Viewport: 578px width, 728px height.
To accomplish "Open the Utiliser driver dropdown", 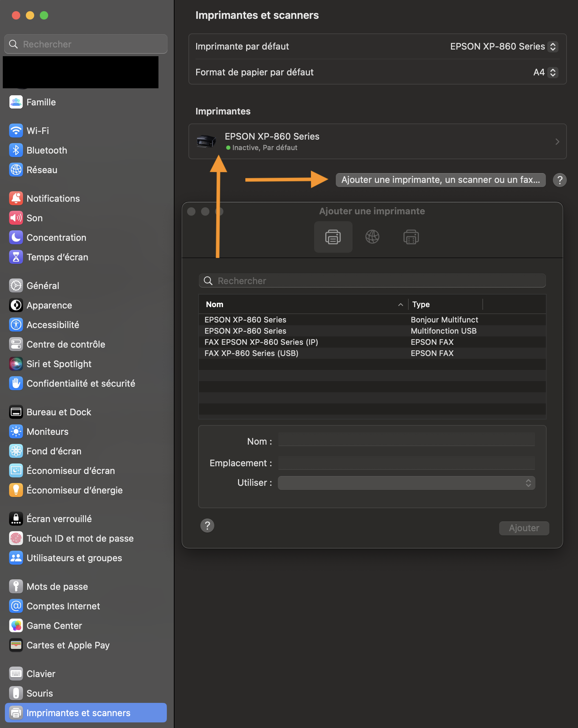I will point(406,483).
